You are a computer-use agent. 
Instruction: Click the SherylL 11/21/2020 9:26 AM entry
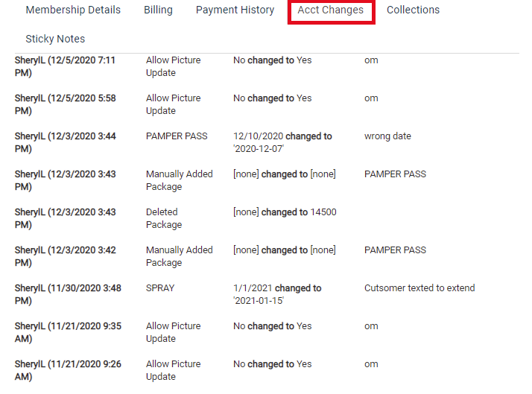[x=68, y=370]
